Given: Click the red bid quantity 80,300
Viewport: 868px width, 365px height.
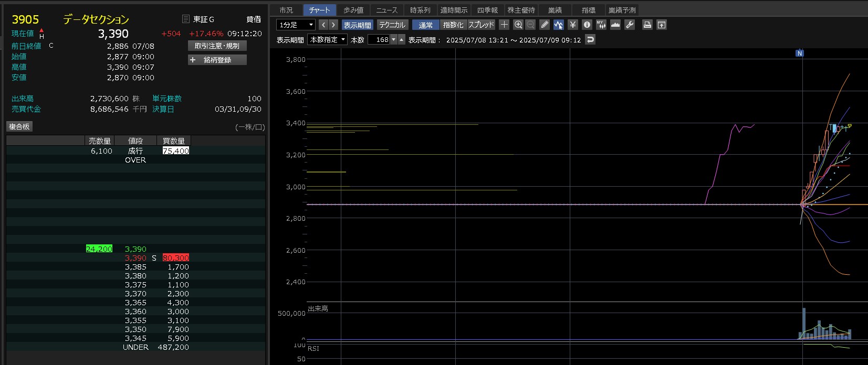Looking at the screenshot, I should pyautogui.click(x=176, y=257).
